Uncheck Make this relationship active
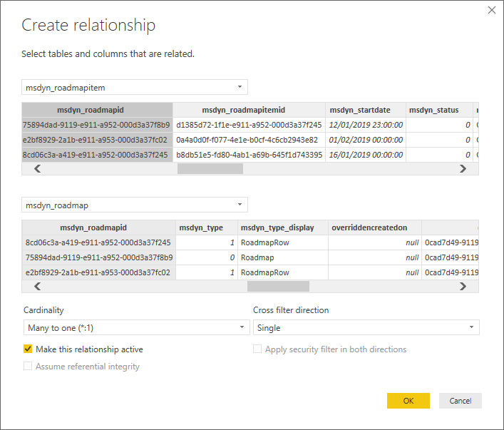This screenshot has height=430, width=504. click(x=29, y=349)
